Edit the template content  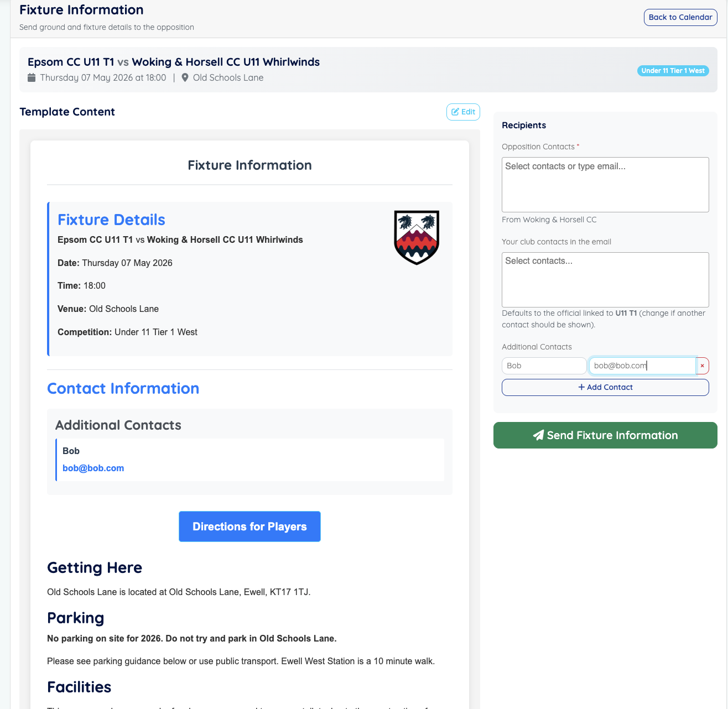coord(463,112)
